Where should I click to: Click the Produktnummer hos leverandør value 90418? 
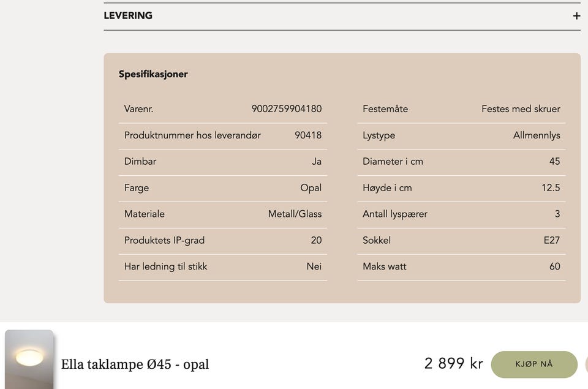[308, 135]
